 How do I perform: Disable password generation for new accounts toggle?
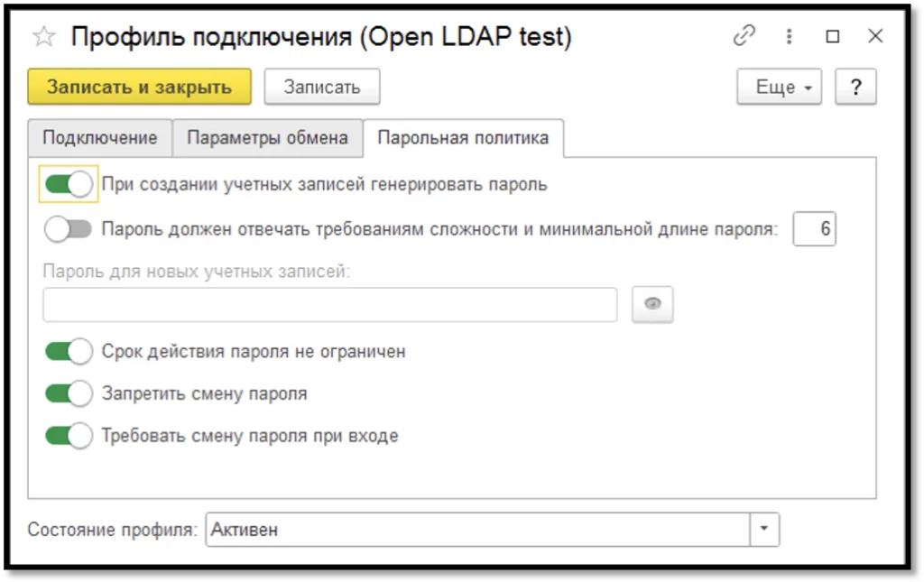point(68,183)
